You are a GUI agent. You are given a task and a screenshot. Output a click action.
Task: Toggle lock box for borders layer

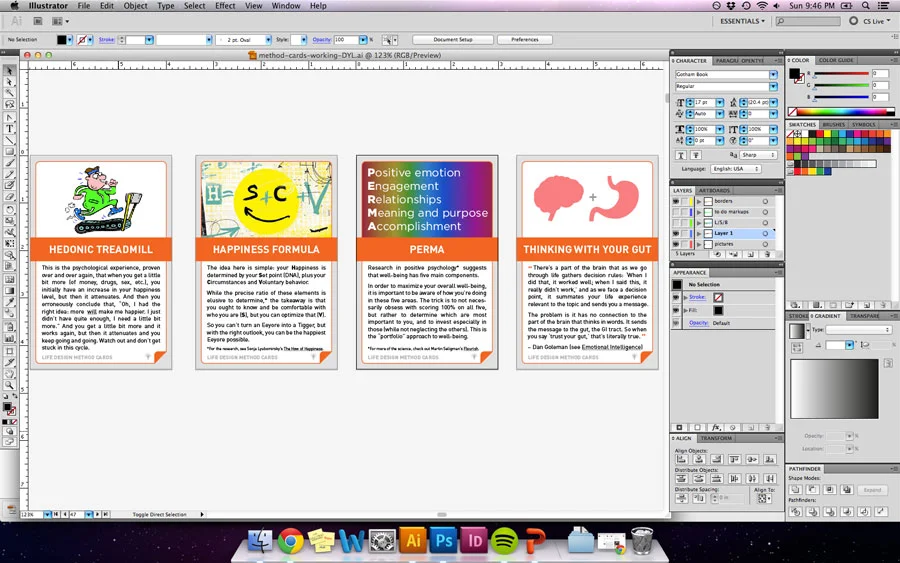pos(684,201)
